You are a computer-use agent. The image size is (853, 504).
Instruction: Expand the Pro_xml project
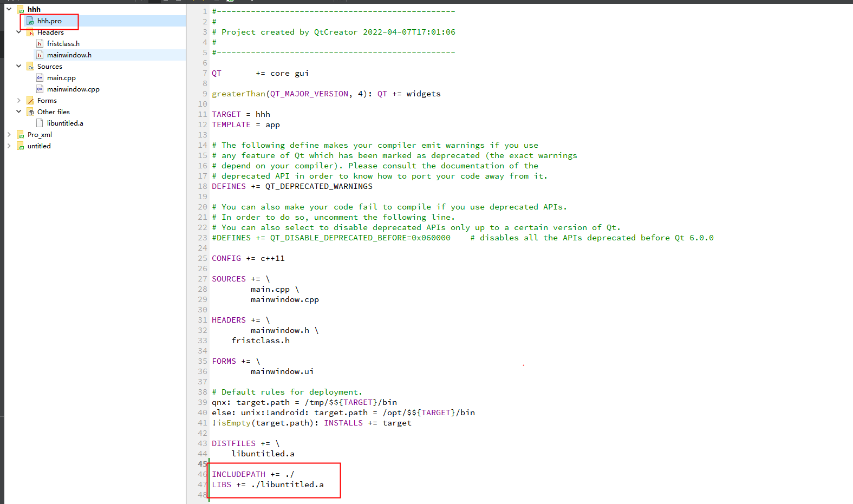click(9, 134)
